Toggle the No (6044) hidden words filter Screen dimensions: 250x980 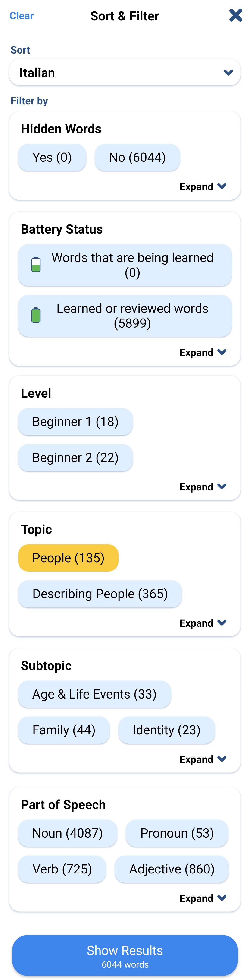click(137, 157)
